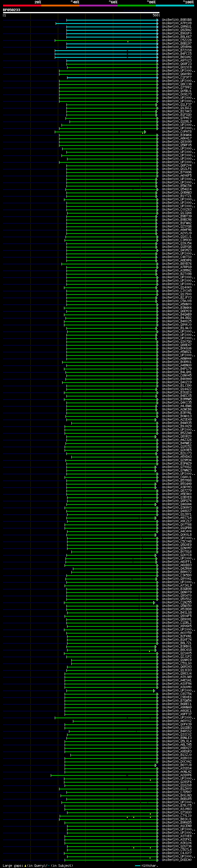
Task: Select the UniRef100_B0UJN3 label
Action: click(x=176, y=795)
